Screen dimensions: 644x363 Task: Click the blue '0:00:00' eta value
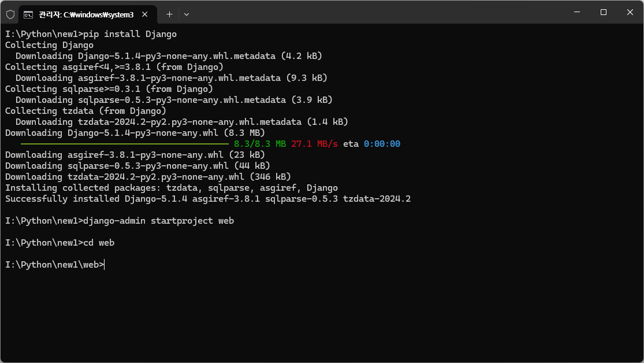click(382, 144)
